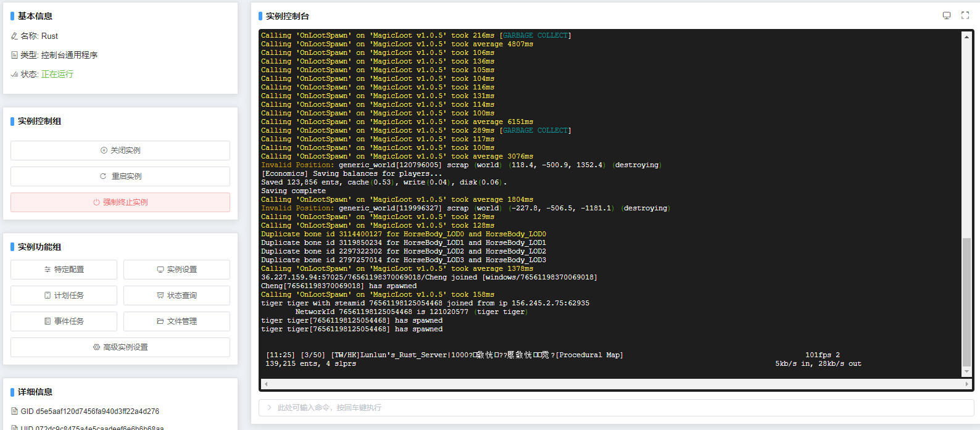Click the status icon beside 状态
The image size is (980, 430).
(x=14, y=75)
